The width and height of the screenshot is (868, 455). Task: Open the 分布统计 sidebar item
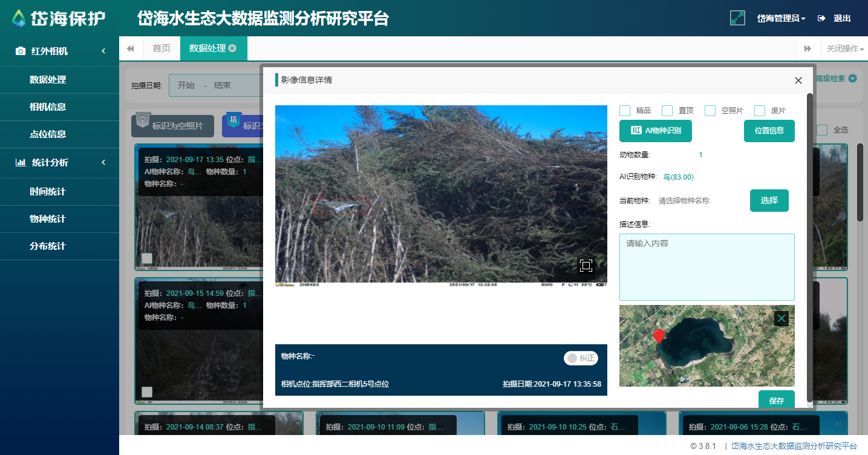59,246
